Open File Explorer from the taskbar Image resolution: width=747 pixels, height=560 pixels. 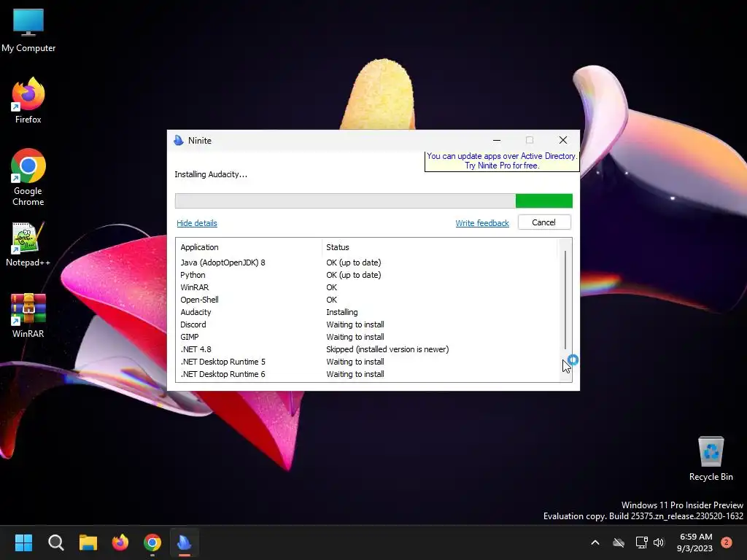click(x=88, y=542)
